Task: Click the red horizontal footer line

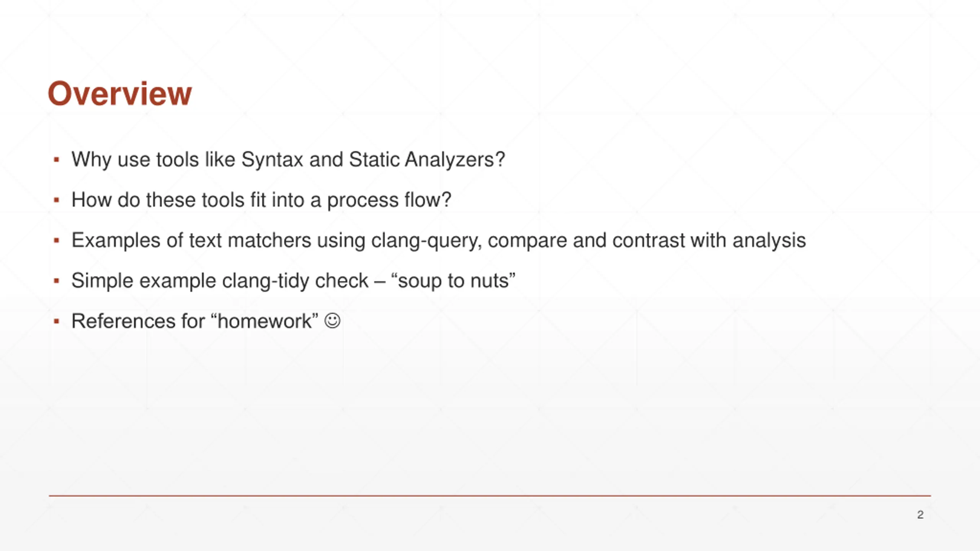Action: coord(490,496)
